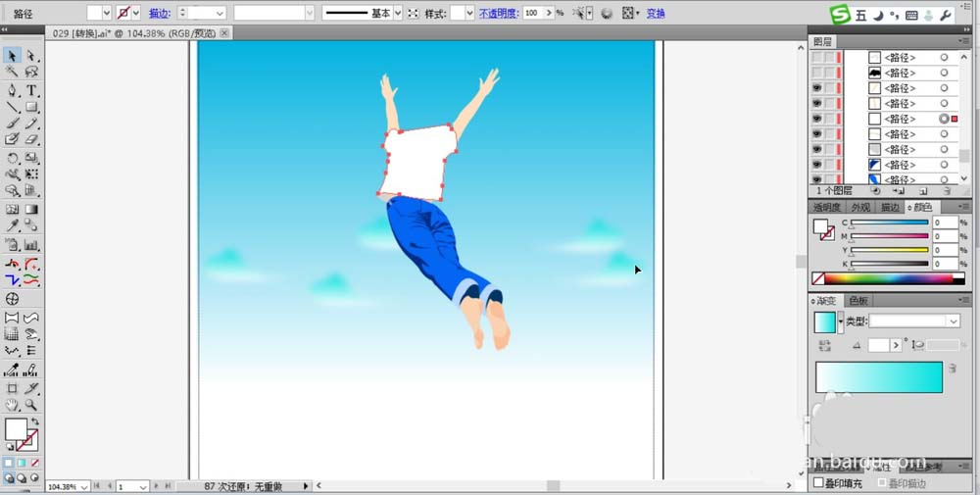Select the Lasso tool
This screenshot has height=495, width=980.
coord(31,72)
